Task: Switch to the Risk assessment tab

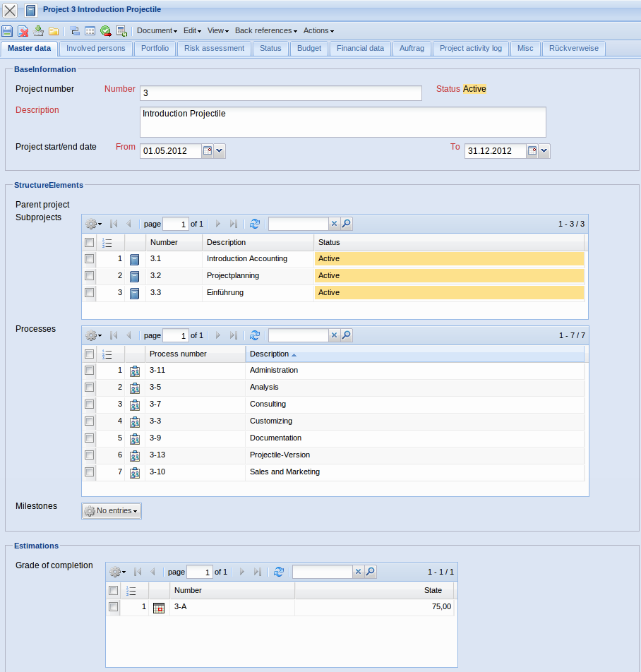Action: [x=214, y=48]
